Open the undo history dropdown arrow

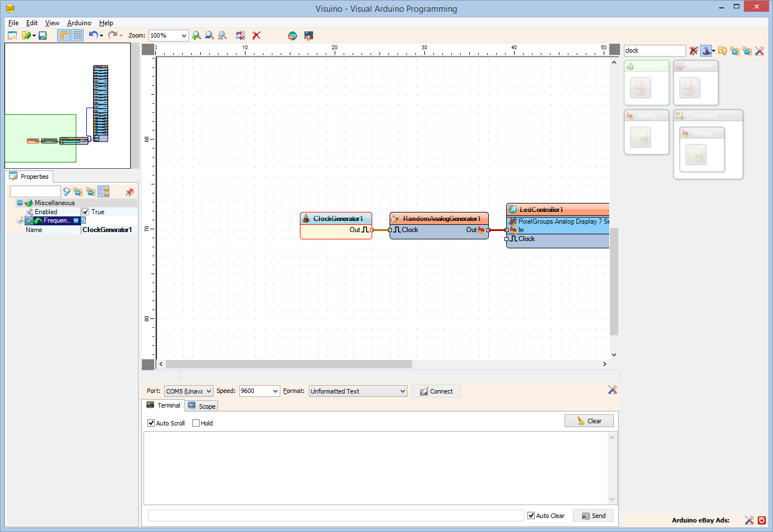click(101, 35)
